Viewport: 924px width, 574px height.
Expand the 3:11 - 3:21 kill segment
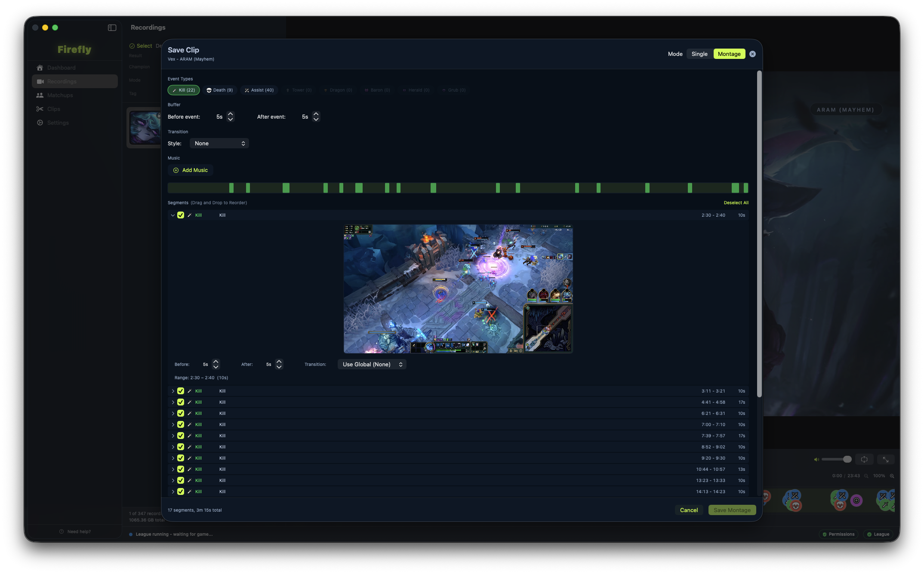[172, 391]
